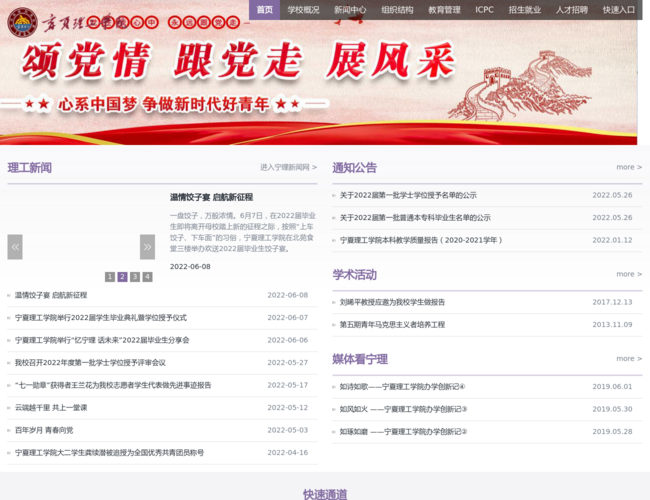Open 云端越千里 共上一堂课 news
The image size is (650, 500).
tap(51, 408)
